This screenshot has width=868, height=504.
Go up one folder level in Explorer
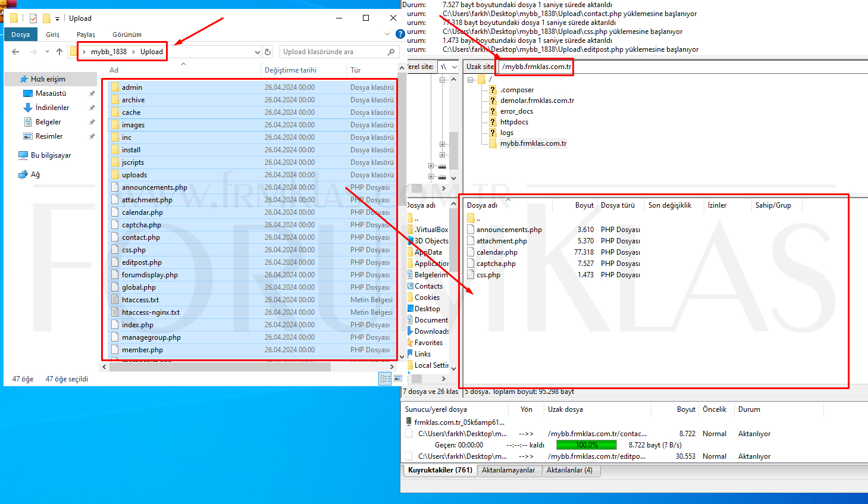59,52
